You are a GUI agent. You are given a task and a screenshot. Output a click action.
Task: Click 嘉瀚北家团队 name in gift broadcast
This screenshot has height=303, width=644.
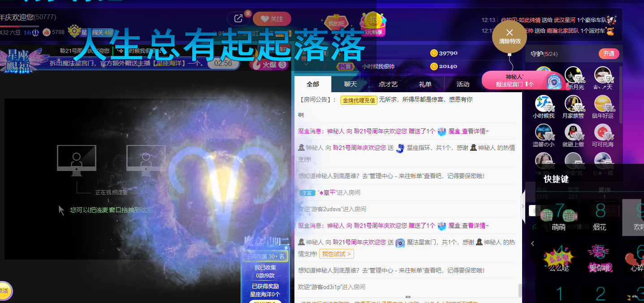[563, 31]
